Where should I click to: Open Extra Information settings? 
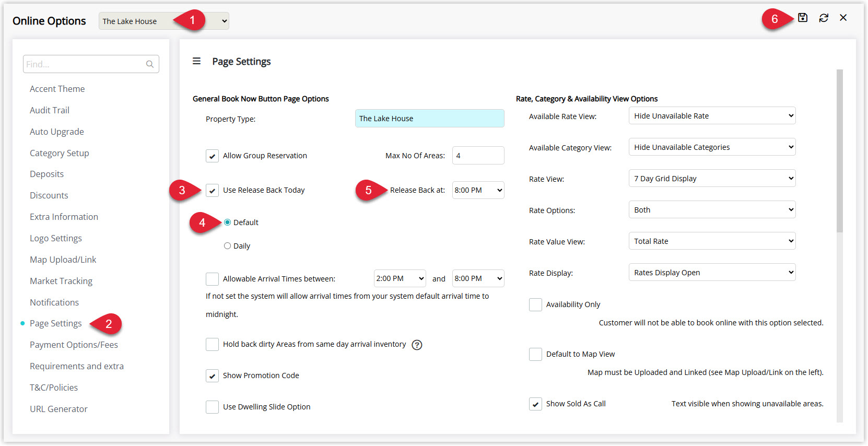tap(64, 217)
